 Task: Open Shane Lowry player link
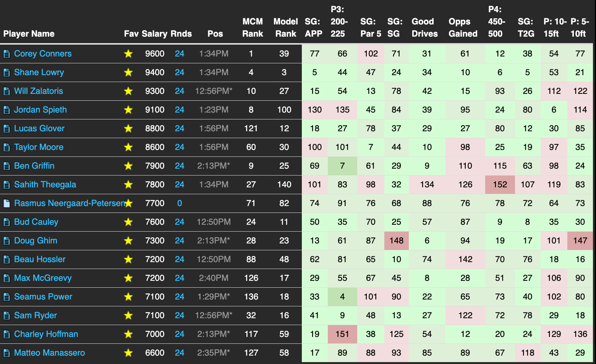(x=39, y=72)
